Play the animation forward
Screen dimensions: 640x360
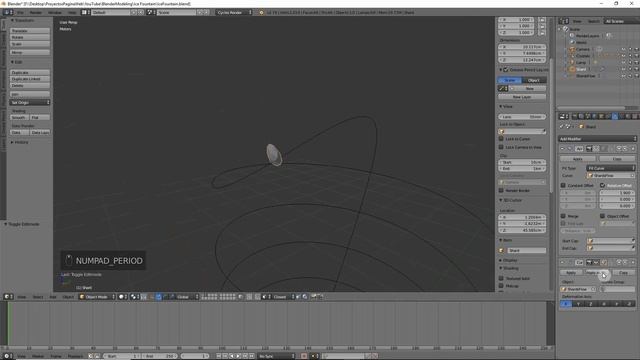[x=238, y=356]
